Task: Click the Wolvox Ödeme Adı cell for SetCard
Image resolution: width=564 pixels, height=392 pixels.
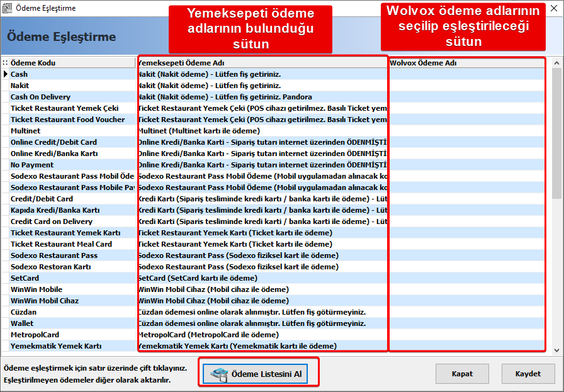Action: coord(466,278)
